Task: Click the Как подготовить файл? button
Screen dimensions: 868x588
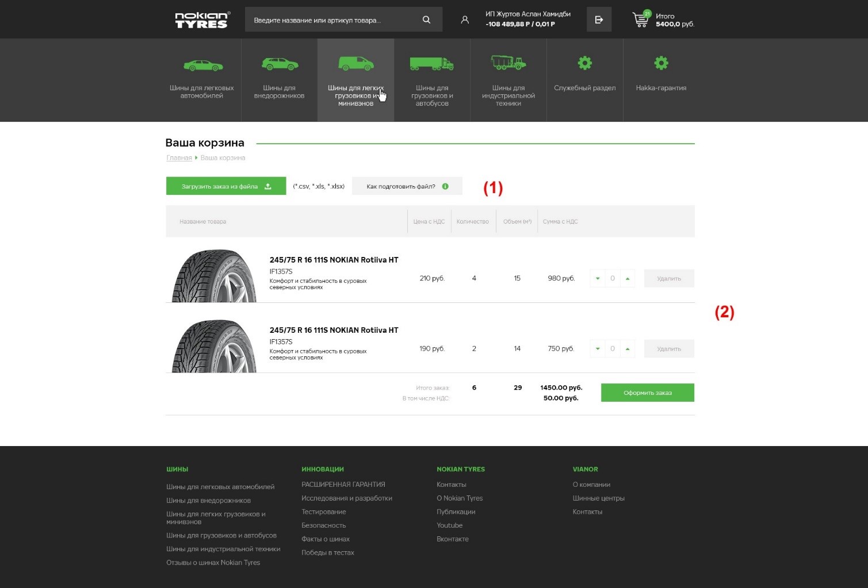Action: [407, 186]
